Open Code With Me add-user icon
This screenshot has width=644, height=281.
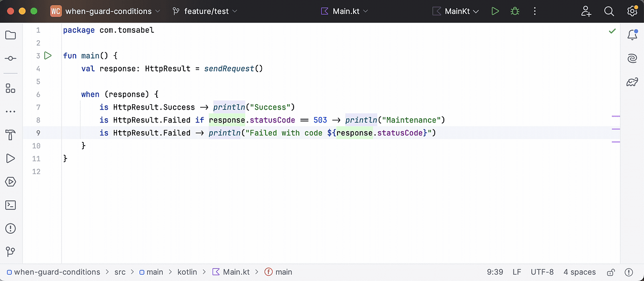586,11
